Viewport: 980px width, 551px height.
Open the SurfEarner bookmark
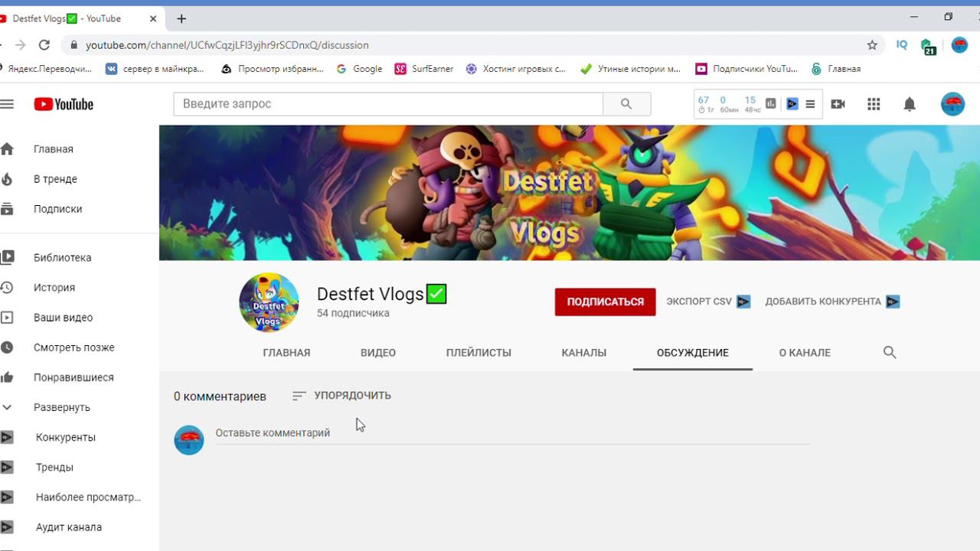[x=424, y=69]
